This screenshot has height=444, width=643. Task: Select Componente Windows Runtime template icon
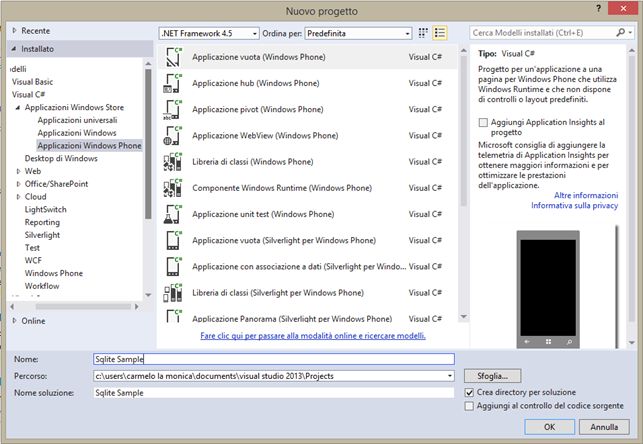click(x=173, y=188)
